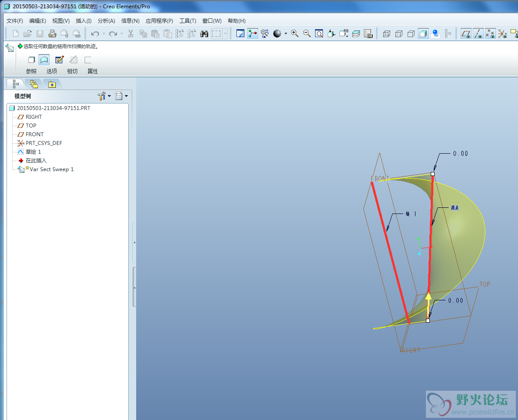Open the 插入(I) menu
Viewport: 518px width, 420px height.
[x=84, y=21]
